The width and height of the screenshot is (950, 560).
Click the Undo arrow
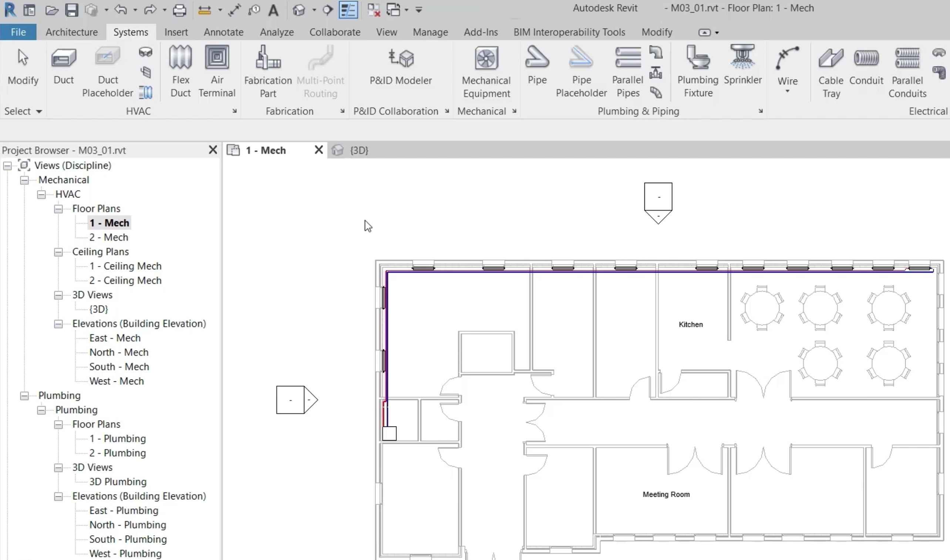pyautogui.click(x=121, y=10)
